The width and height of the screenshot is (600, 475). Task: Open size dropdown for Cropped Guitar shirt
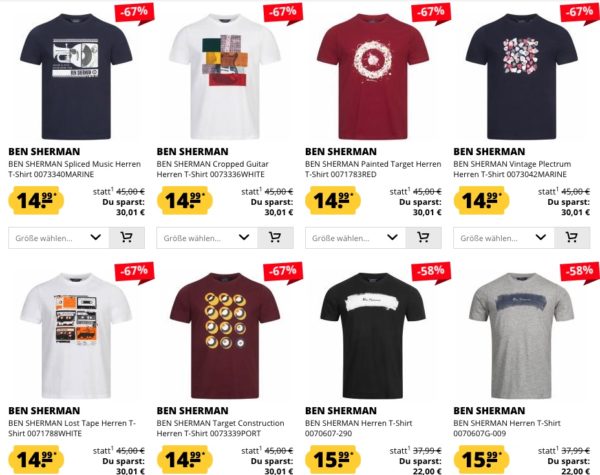207,238
